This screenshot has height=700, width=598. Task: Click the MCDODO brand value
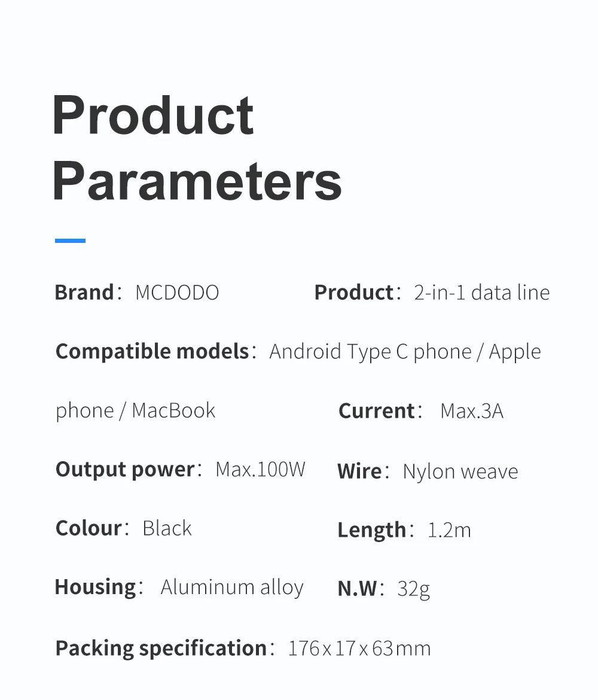click(177, 293)
